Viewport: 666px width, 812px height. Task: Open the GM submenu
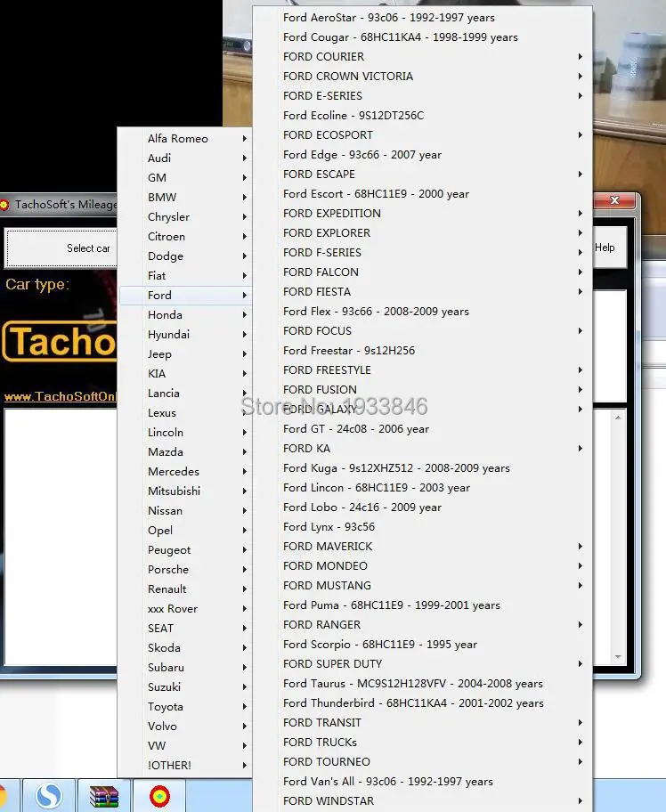(185, 178)
